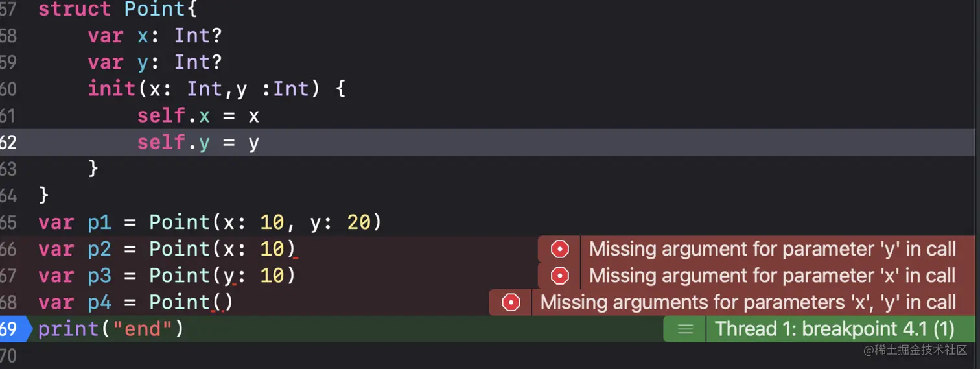Viewport: 980px width, 369px height.
Task: Click error icon for missing 'x' parameter
Action: (x=559, y=276)
